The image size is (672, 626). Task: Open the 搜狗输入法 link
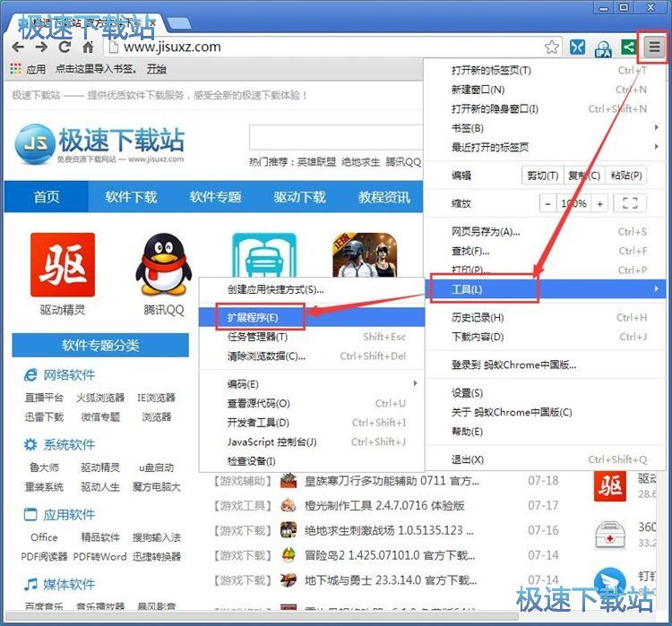[157, 536]
